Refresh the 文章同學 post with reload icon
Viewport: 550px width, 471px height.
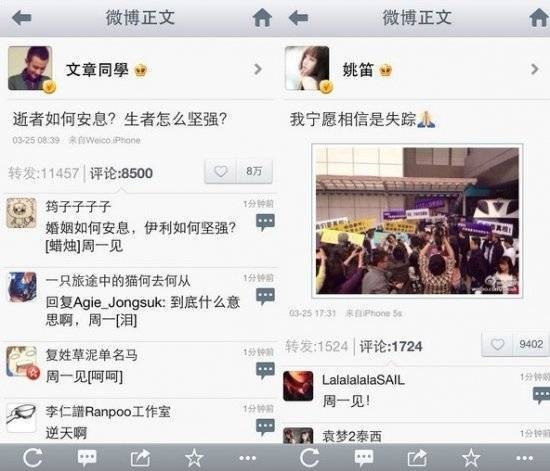[33, 458]
